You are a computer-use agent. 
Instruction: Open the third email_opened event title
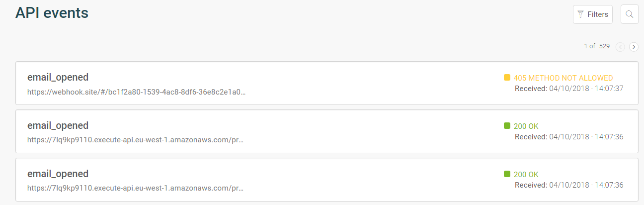58,174
